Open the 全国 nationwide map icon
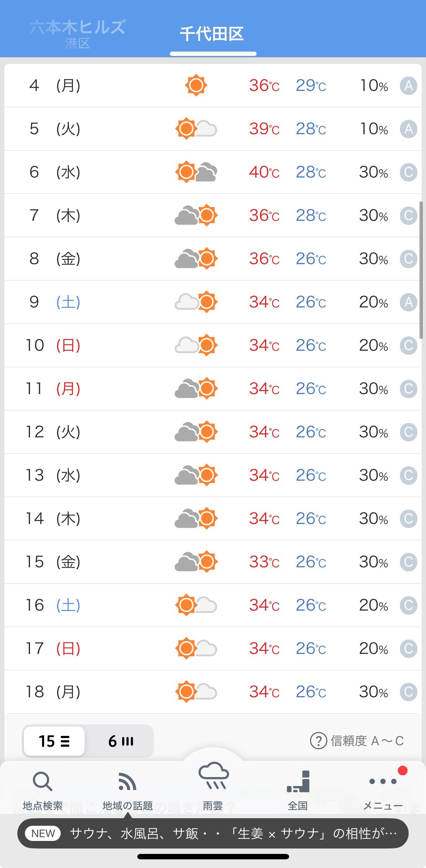 (x=298, y=782)
